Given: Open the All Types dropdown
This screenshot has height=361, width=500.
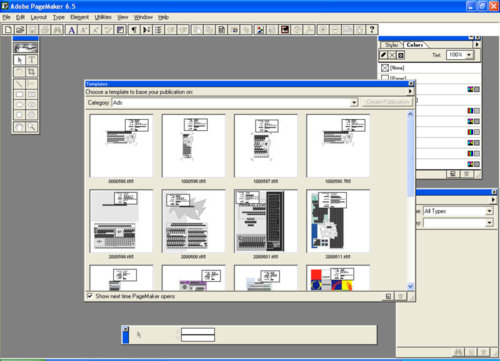Looking at the screenshot, I should point(489,211).
